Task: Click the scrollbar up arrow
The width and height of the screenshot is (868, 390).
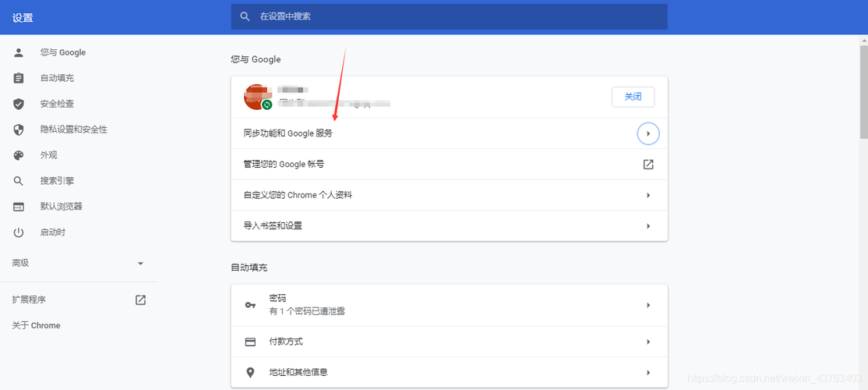Action: pyautogui.click(x=863, y=41)
